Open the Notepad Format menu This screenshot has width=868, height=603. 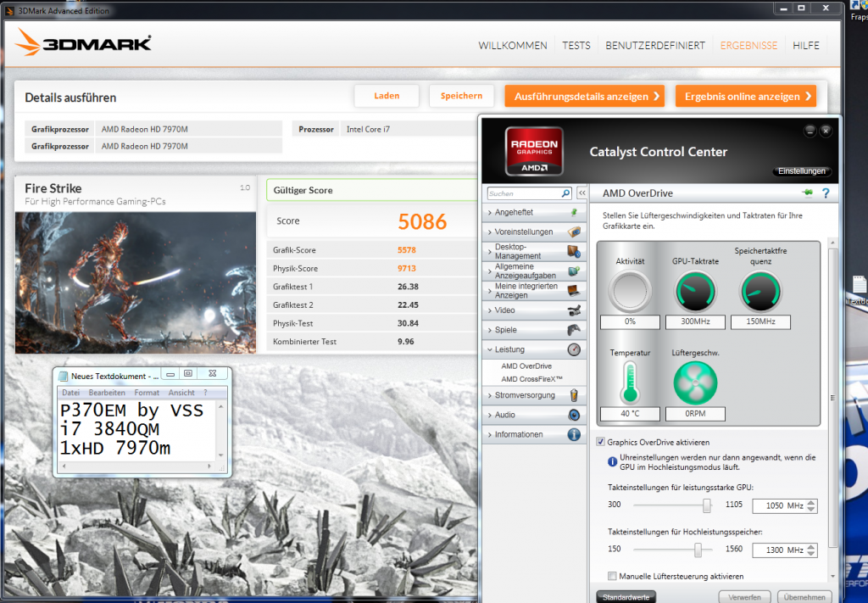[147, 392]
